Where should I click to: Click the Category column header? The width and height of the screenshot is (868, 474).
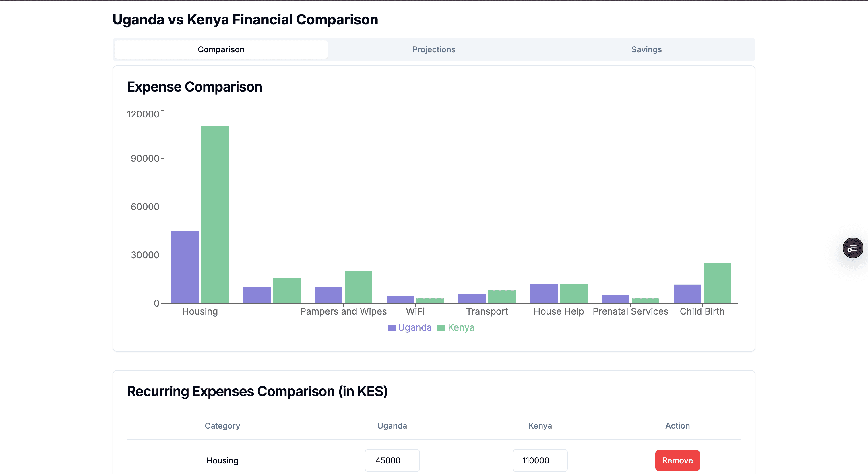pos(222,425)
